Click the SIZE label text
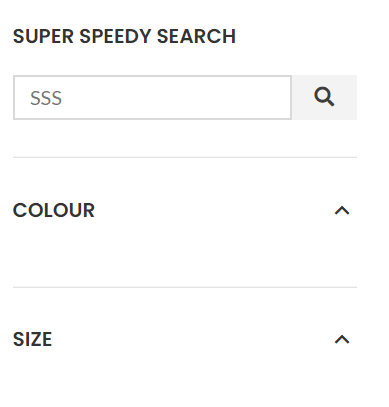This screenshot has height=407, width=389. pyautogui.click(x=32, y=339)
